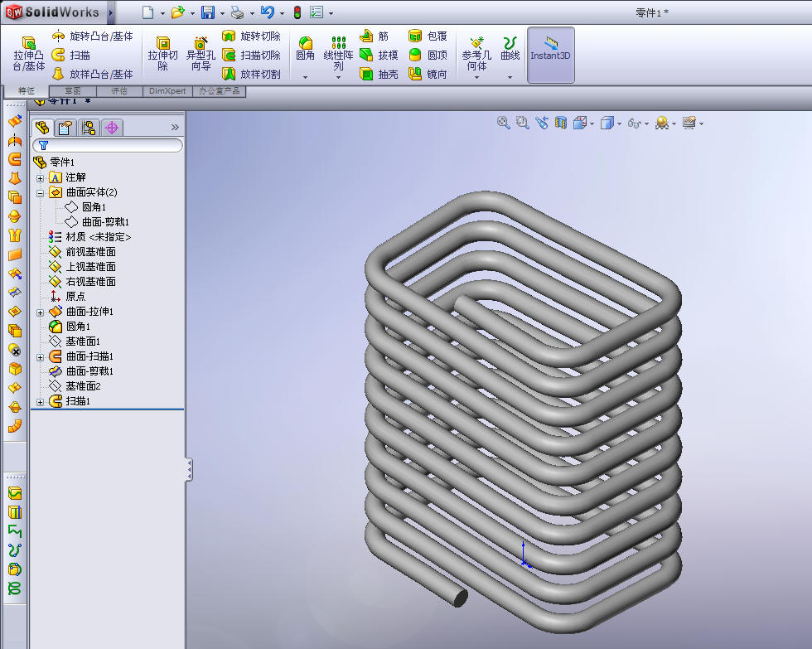Click the Undo arrow icon
Image resolution: width=812 pixels, height=649 pixels.
(267, 12)
